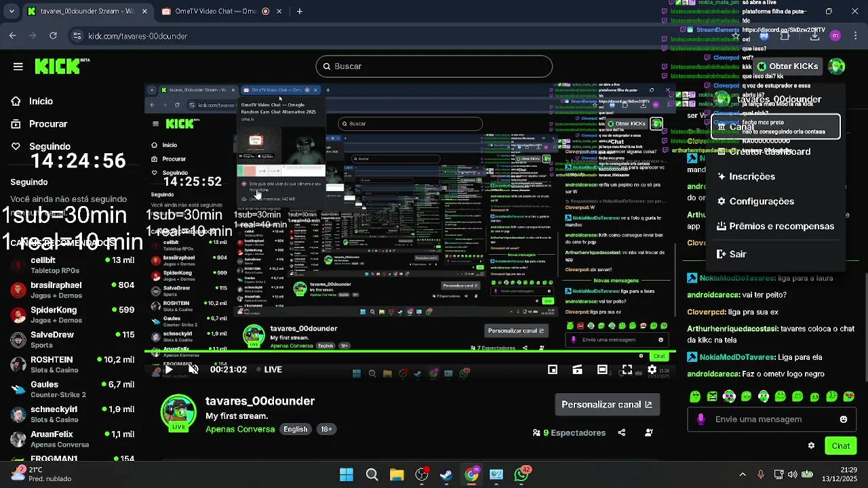Open Configurações in the profile menu
This screenshot has height=488, width=868.
(776, 201)
